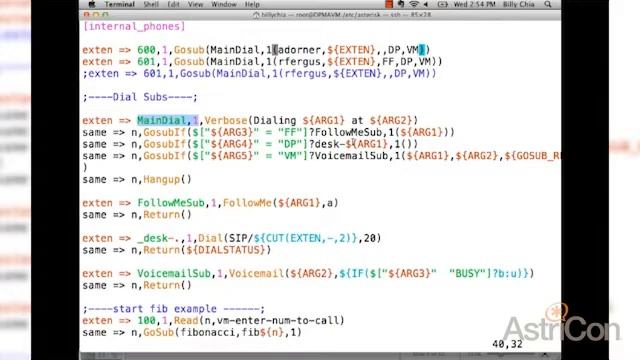Open the Terminal application menu
Image resolution: width=640 pixels, height=360 pixels.
[120, 4]
